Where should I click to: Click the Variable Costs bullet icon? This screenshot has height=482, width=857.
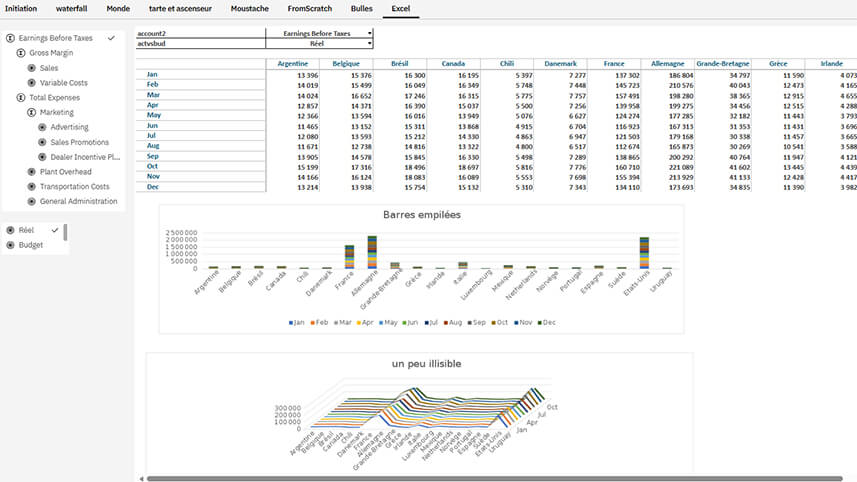[x=32, y=83]
